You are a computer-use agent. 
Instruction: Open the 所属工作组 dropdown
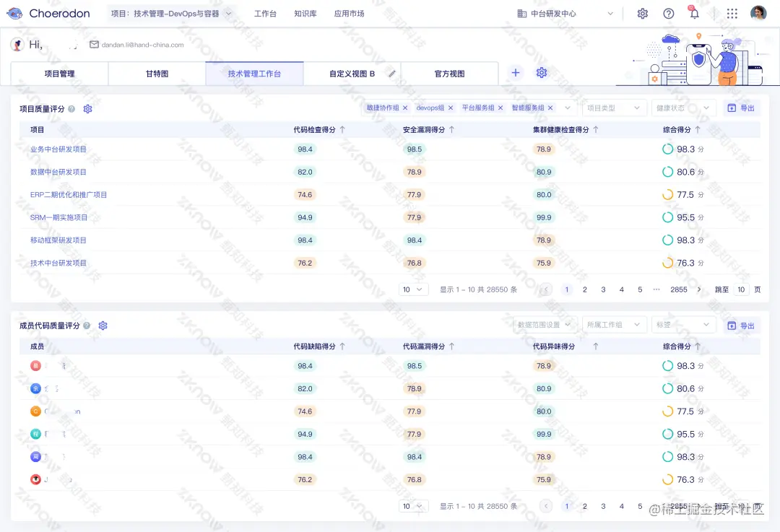615,324
